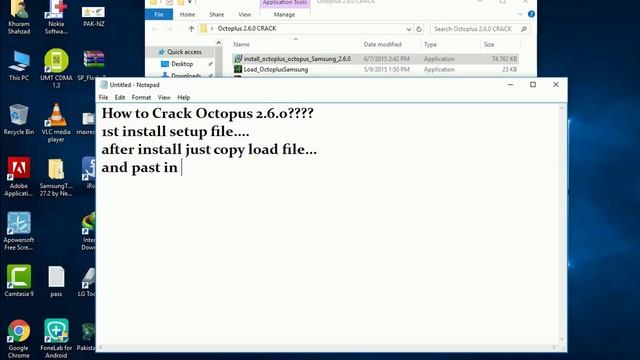This screenshot has height=360, width=640.
Task: Sort files by Name column
Action: 241,44
